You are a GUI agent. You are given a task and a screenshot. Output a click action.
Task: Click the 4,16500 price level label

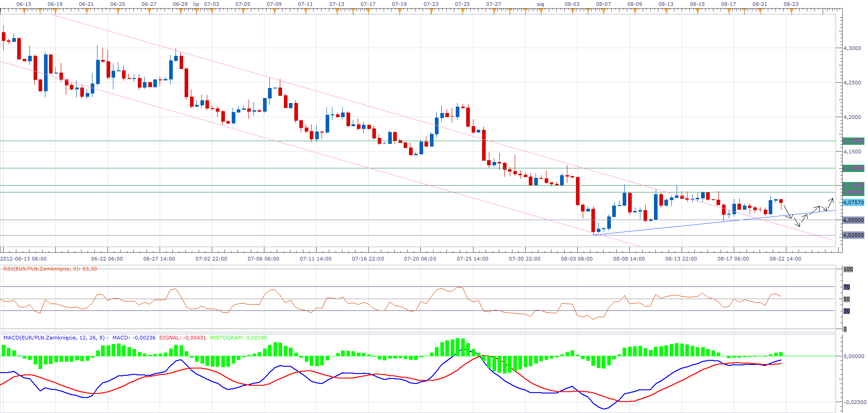[853, 141]
